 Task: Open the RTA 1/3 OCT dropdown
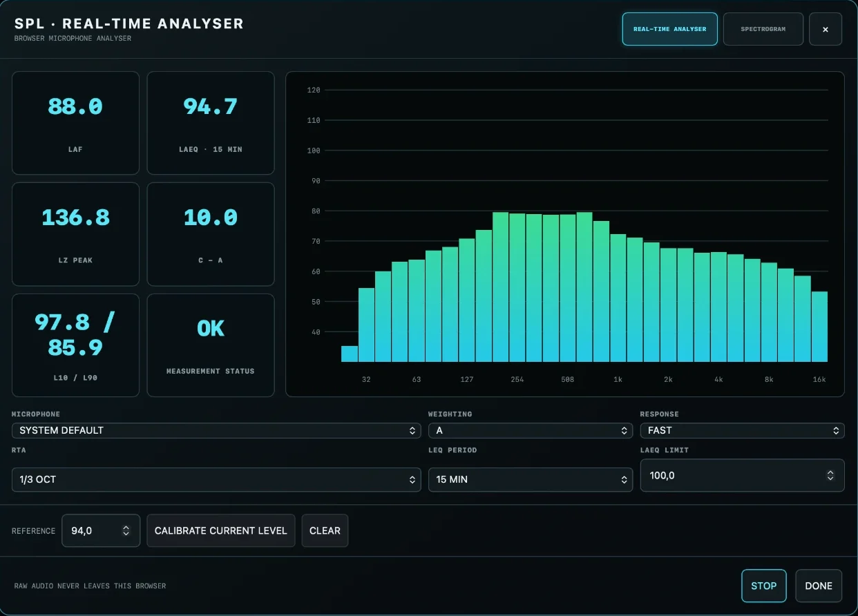216,479
